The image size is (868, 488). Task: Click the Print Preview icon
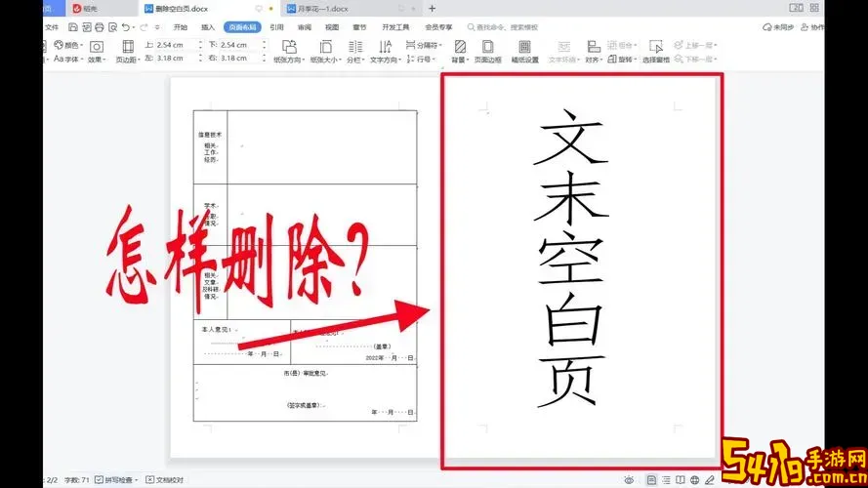tap(113, 27)
